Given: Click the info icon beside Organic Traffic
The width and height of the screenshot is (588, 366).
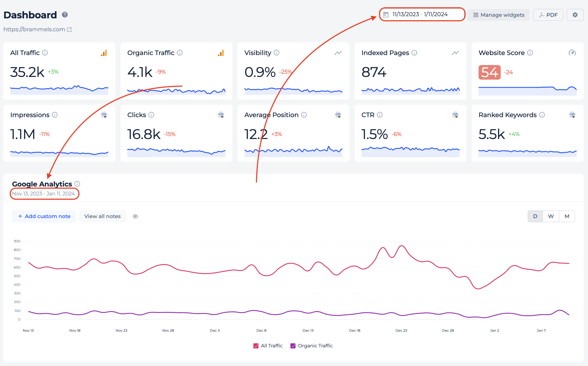Looking at the screenshot, I should pos(180,53).
